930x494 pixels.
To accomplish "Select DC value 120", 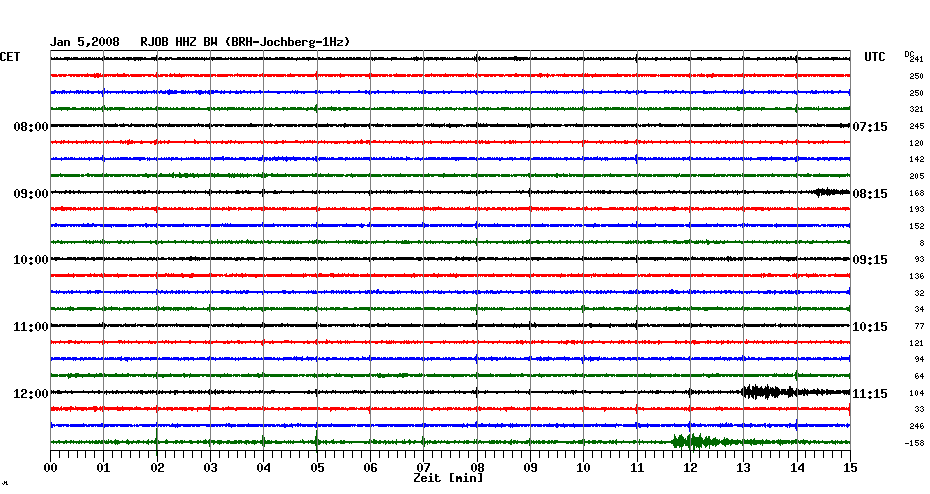I will tap(916, 143).
